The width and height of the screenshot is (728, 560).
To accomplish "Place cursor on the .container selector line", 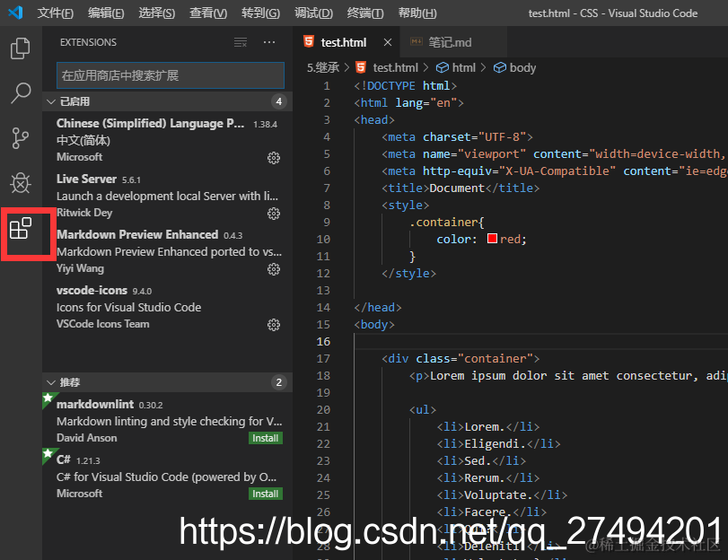I will 447,222.
